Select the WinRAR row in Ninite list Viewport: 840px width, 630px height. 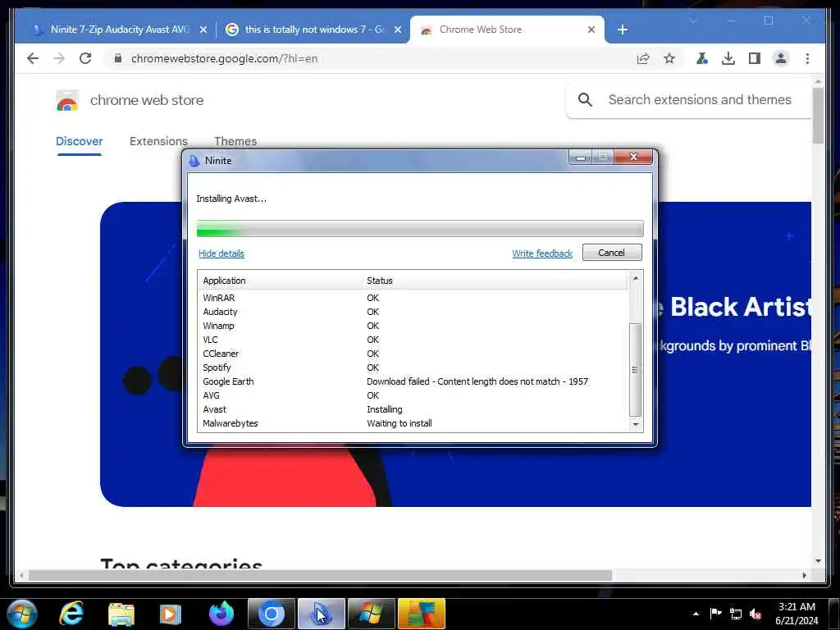pos(413,298)
